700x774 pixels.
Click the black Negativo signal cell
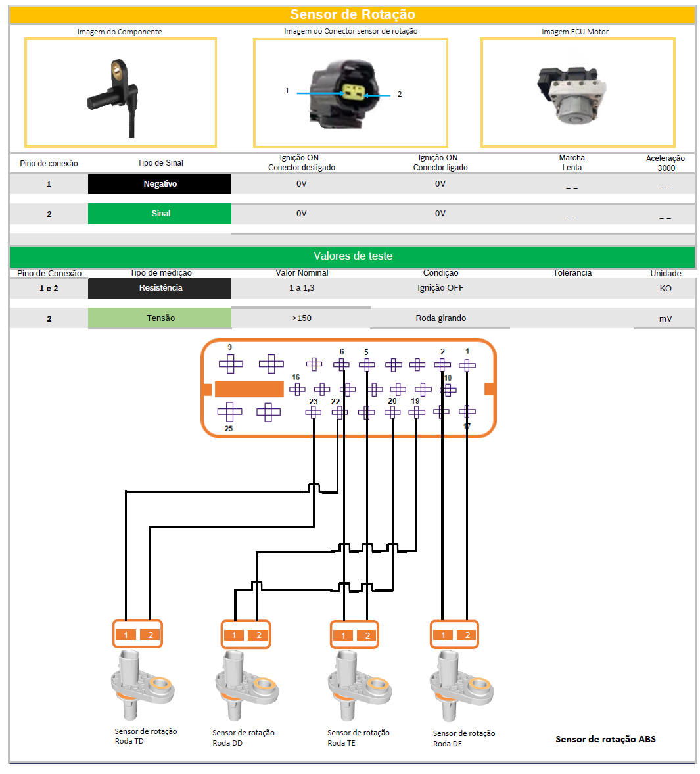pos(160,184)
